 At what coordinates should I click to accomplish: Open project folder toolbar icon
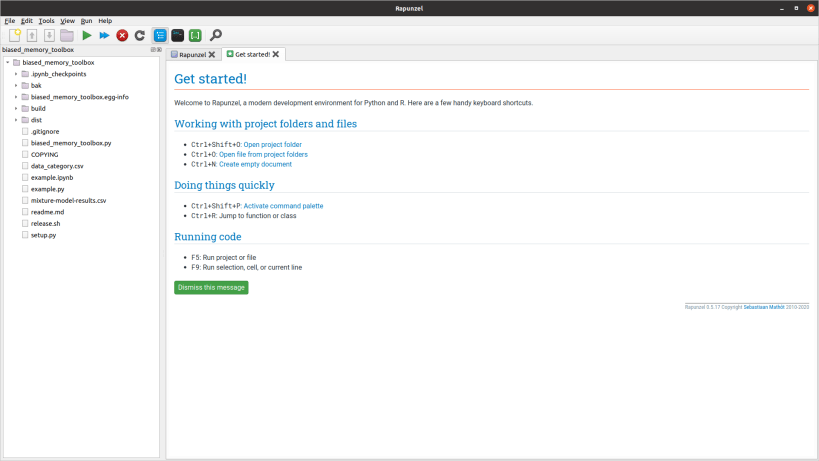[67, 36]
